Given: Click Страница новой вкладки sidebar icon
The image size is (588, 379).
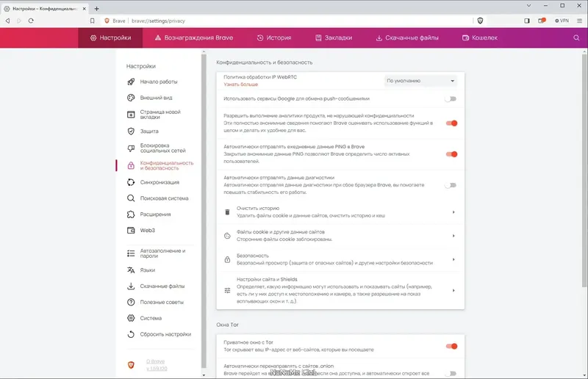Looking at the screenshot, I should pyautogui.click(x=131, y=115).
